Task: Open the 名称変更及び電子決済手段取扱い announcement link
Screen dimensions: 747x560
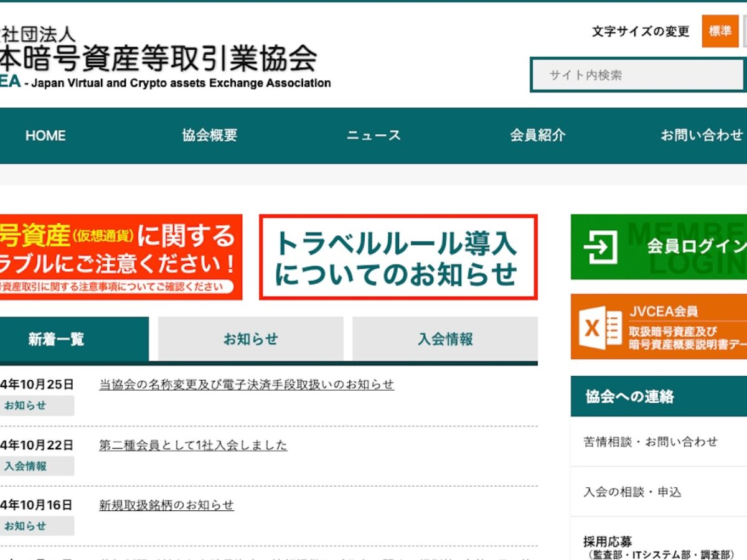Action: tap(246, 385)
